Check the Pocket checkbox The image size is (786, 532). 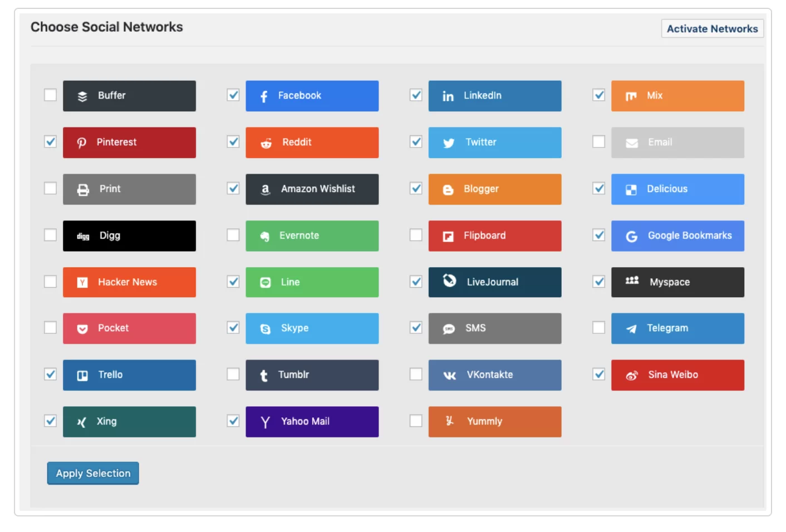[51, 328]
